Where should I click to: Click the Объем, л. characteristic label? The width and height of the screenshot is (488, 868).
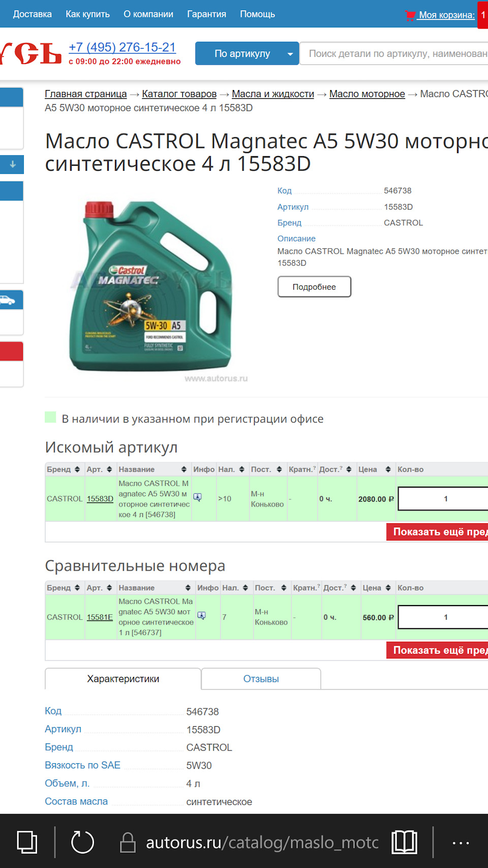[67, 783]
